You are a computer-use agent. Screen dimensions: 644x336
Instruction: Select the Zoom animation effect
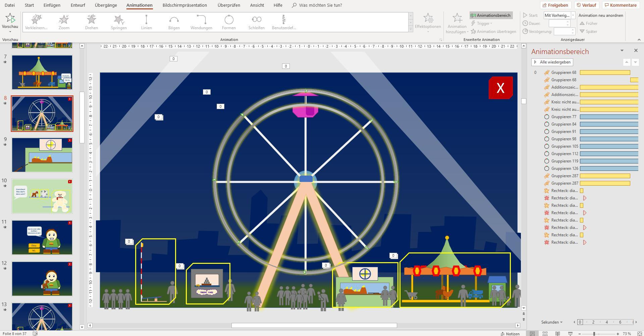tap(64, 22)
